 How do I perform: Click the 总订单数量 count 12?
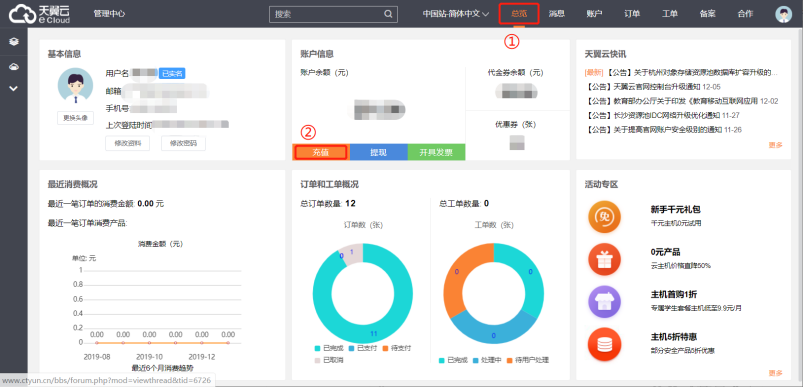[x=350, y=203]
